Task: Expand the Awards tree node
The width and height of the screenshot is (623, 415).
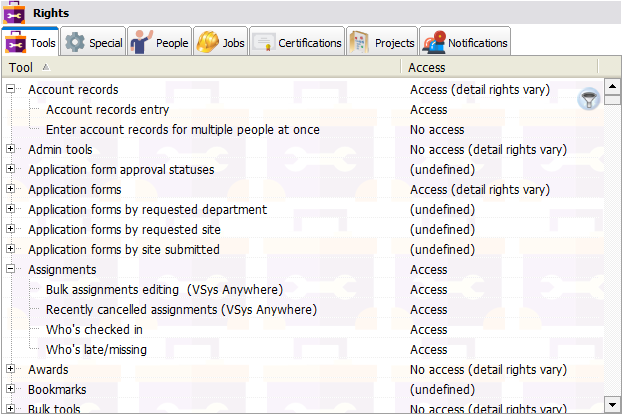Action: click(x=11, y=370)
